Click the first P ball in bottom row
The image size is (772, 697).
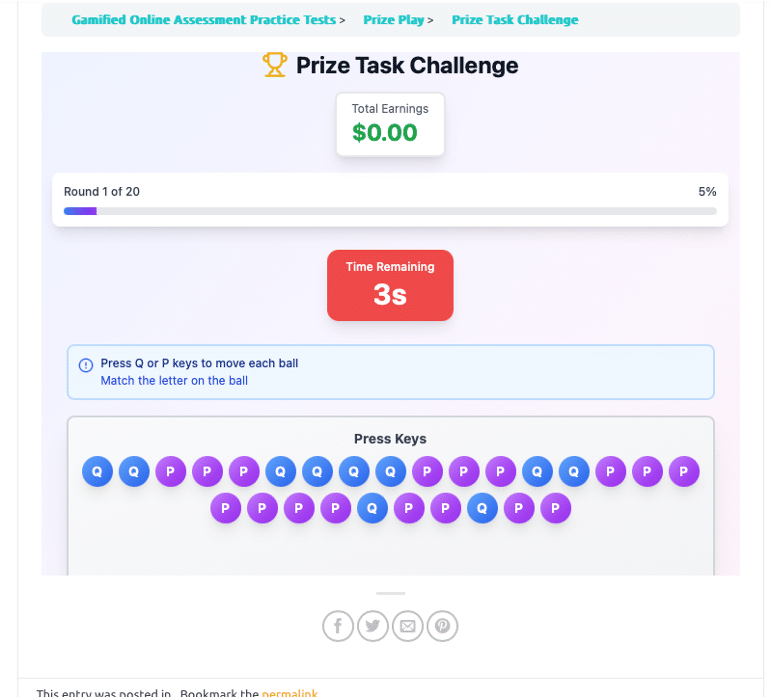point(225,509)
